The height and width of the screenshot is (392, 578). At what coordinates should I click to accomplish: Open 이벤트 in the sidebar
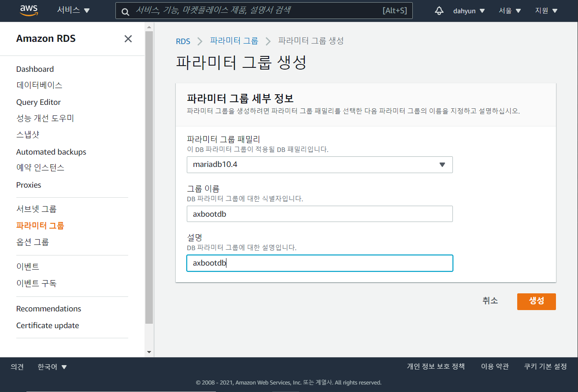[28, 266]
